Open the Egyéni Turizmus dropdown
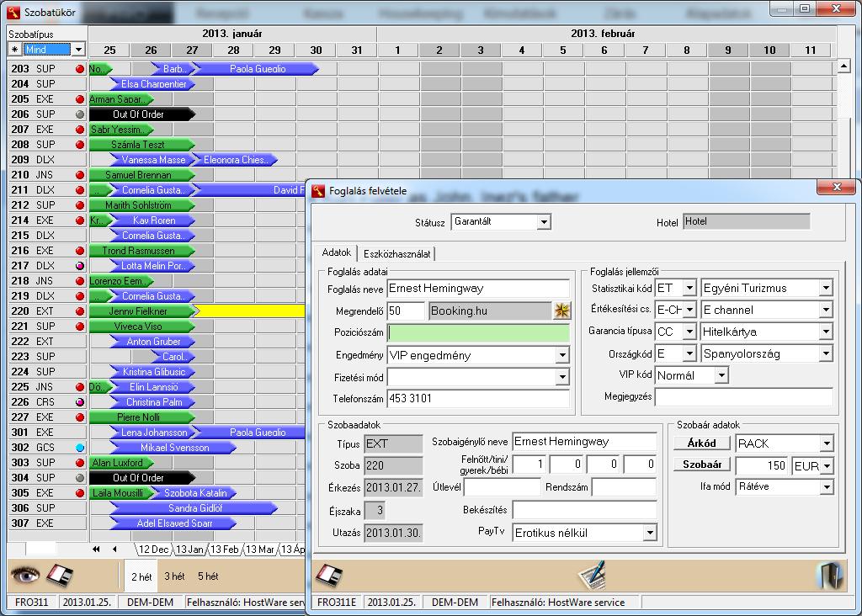Screen dimensions: 862x616 pos(826,288)
